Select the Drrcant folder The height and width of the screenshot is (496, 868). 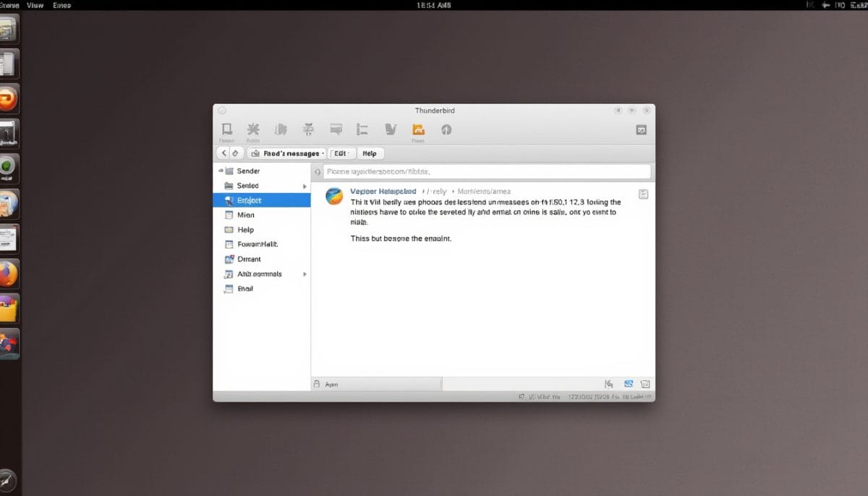pyautogui.click(x=262, y=259)
